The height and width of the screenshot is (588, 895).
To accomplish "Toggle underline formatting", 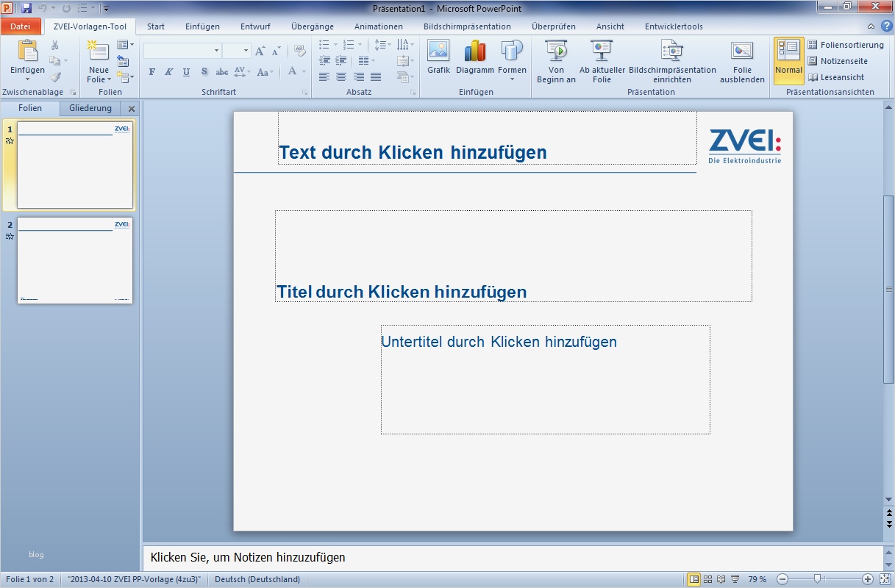I will [185, 72].
